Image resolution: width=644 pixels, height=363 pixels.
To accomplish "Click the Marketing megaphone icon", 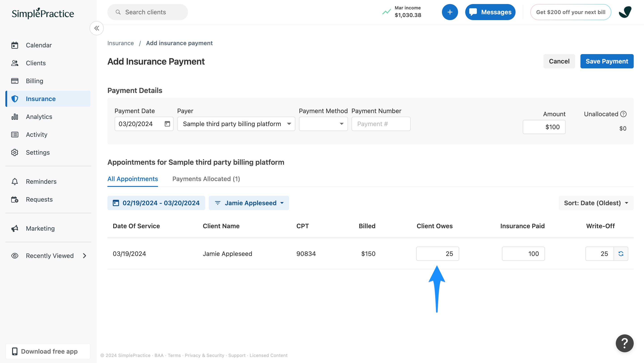I will [x=15, y=228].
